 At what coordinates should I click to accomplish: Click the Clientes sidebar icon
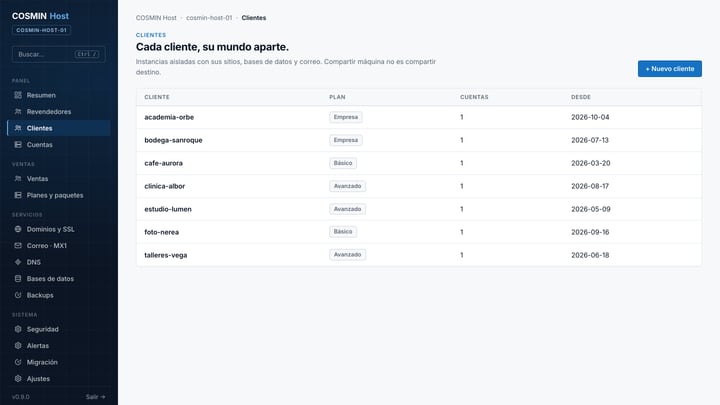[18, 128]
